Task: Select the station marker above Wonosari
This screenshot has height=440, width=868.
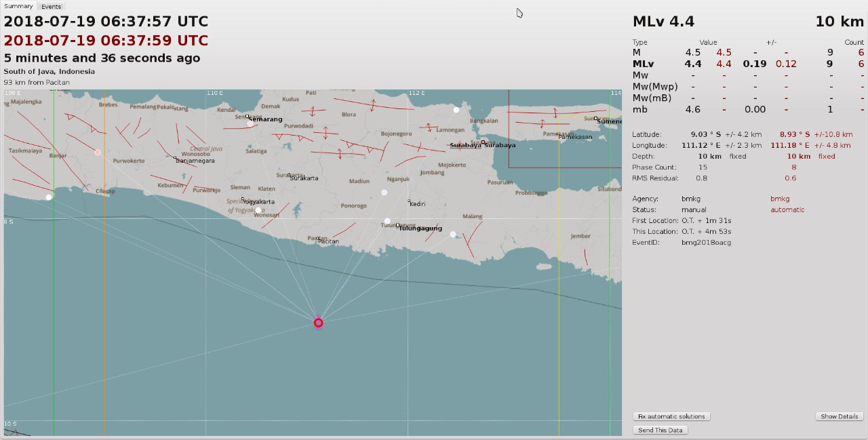Action: point(258,210)
